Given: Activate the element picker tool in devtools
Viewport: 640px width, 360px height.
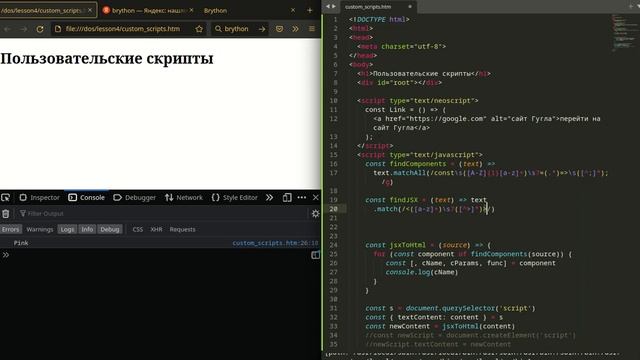Looking at the screenshot, I should click(x=6, y=198).
